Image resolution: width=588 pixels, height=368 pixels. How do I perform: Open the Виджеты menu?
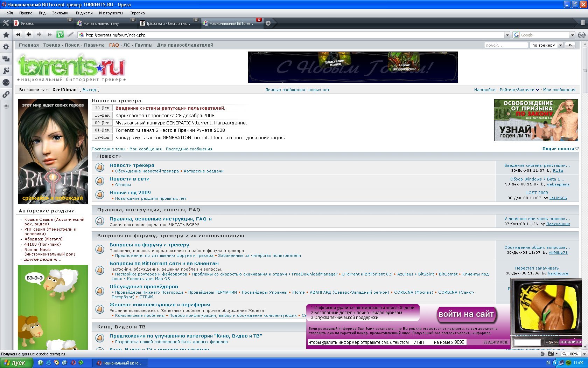84,13
